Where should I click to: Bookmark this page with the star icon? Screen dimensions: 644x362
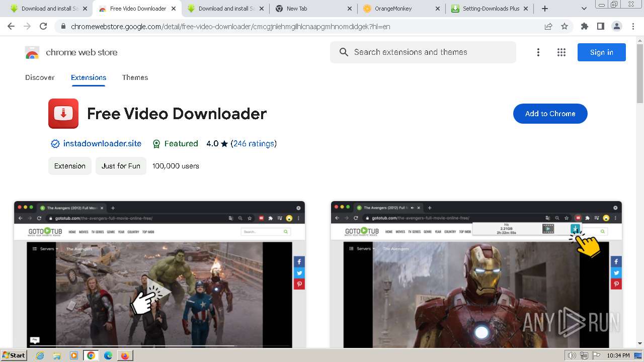565,26
